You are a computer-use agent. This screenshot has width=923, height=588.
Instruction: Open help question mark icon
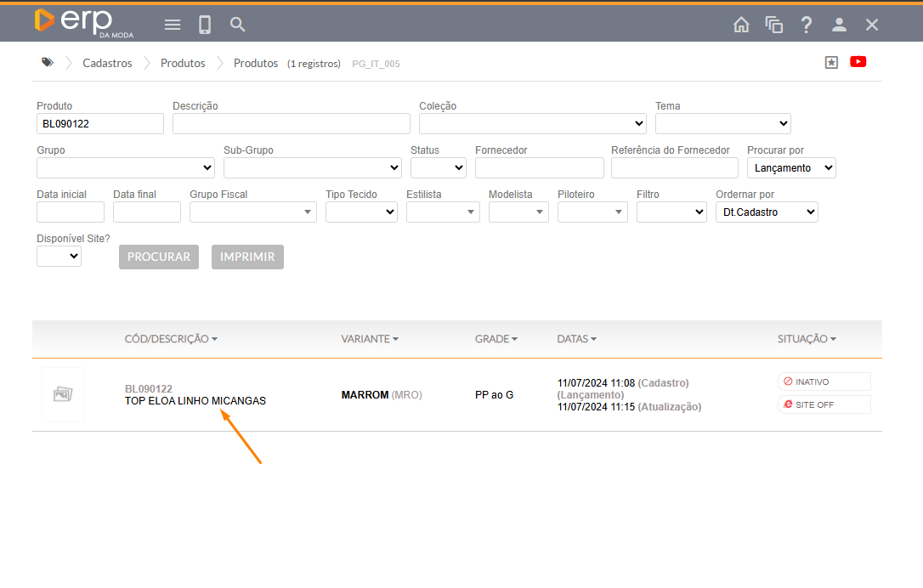point(807,25)
